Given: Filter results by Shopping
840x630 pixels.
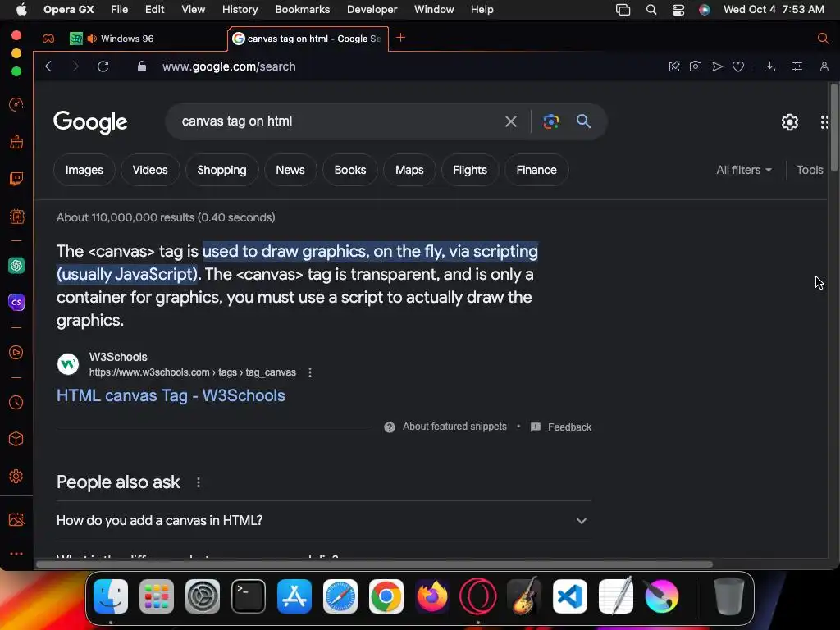Looking at the screenshot, I should click(x=221, y=170).
